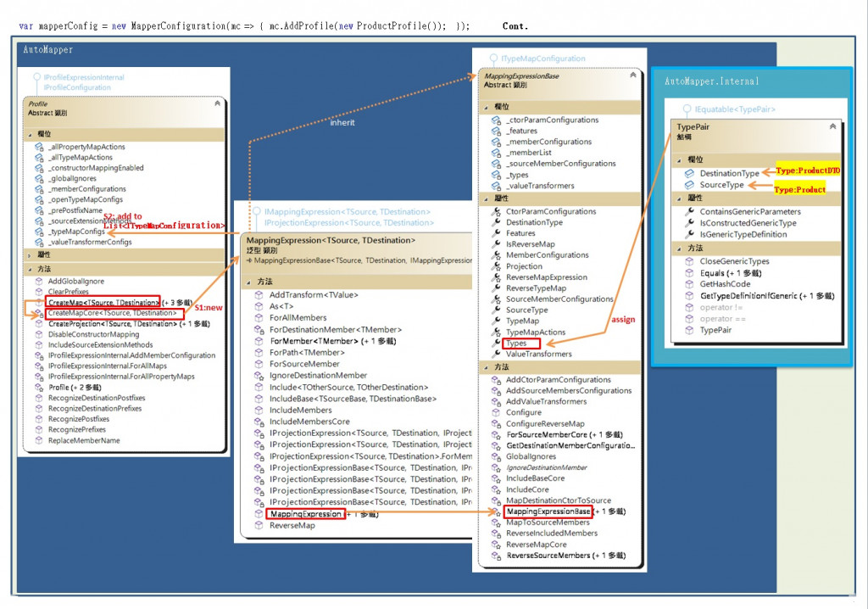Collapse the 方法 section of Profile
The width and height of the screenshot is (868, 609).
(x=30, y=270)
